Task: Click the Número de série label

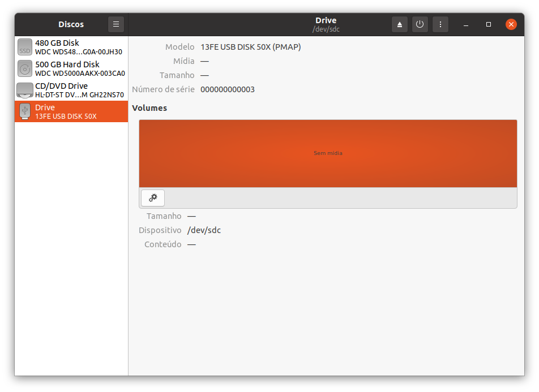Action: (163, 89)
